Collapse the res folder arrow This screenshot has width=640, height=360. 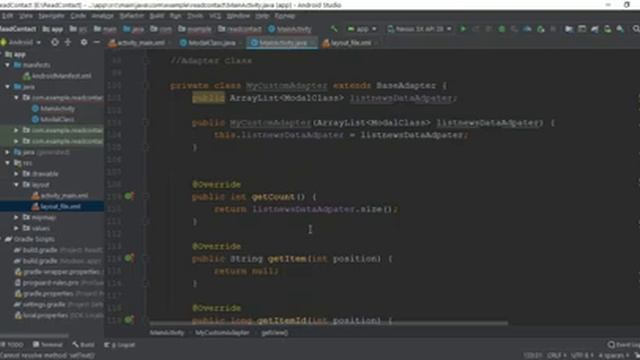tap(7, 163)
